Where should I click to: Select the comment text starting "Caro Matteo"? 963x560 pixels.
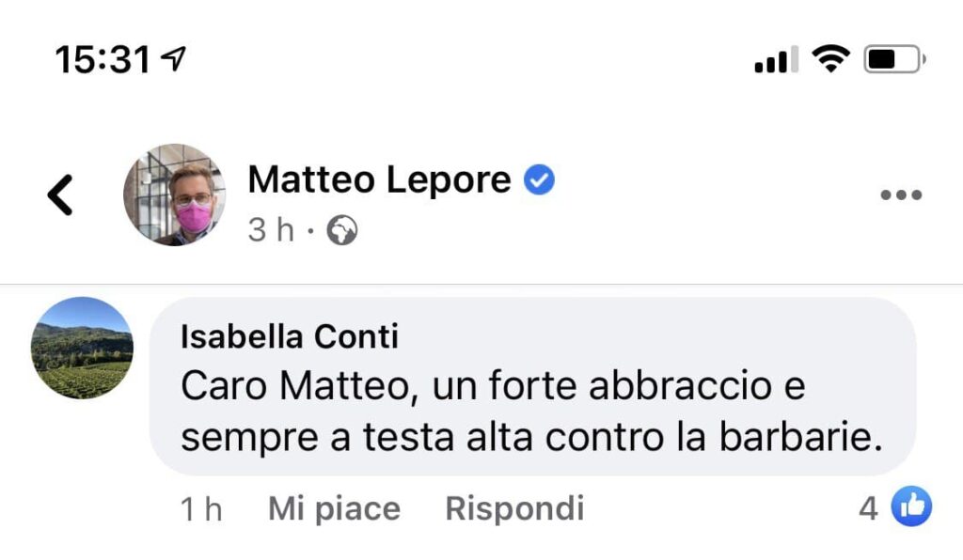click(532, 412)
